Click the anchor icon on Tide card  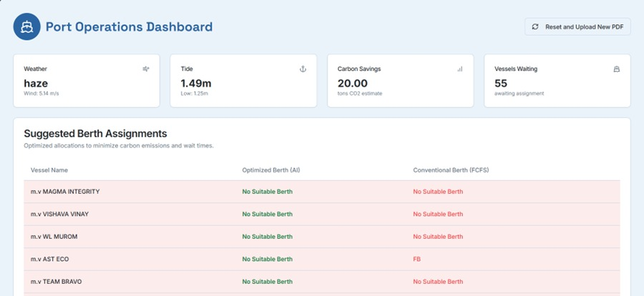point(303,69)
